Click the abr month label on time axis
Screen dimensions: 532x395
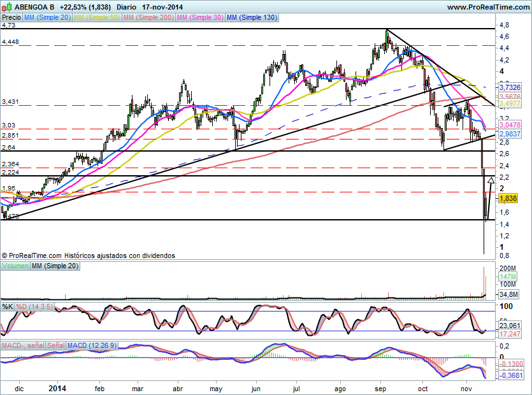(x=178, y=389)
